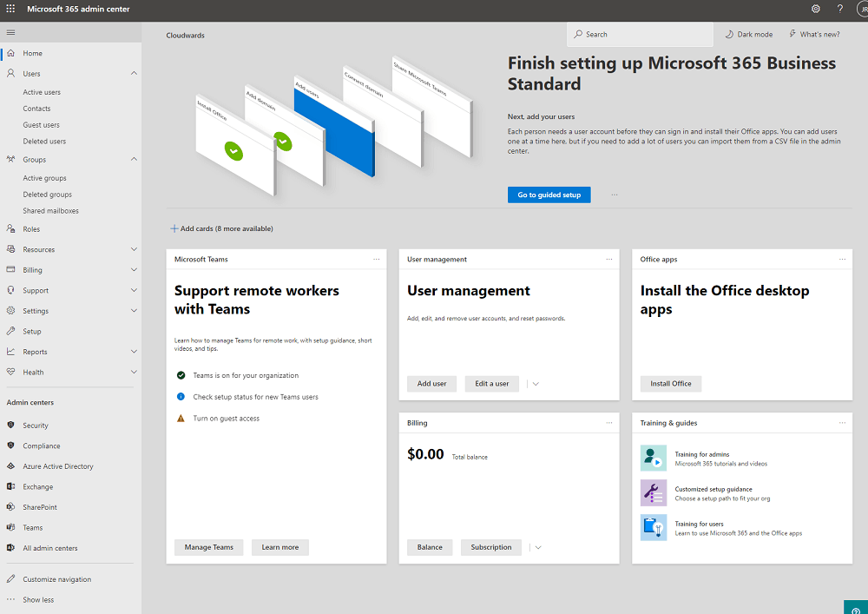868x614 pixels.
Task: Open Microsoft Teams card more options
Action: click(x=377, y=260)
